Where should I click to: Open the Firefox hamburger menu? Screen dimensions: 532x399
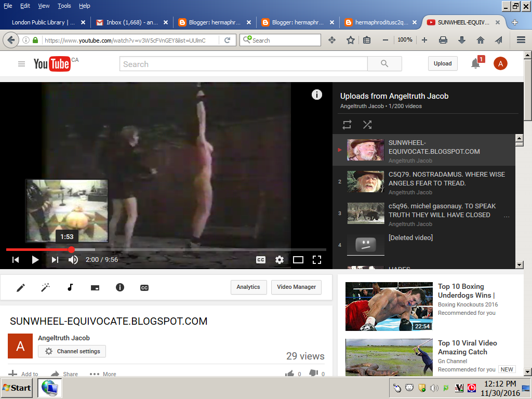pos(521,40)
